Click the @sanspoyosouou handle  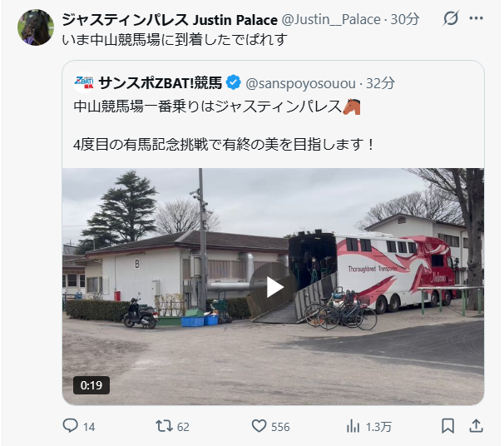[x=300, y=83]
